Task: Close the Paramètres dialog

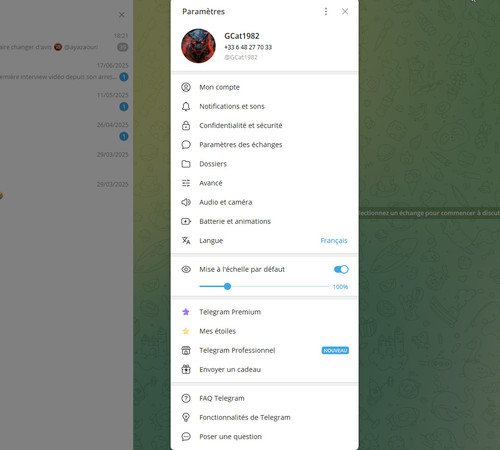Action: pyautogui.click(x=345, y=12)
